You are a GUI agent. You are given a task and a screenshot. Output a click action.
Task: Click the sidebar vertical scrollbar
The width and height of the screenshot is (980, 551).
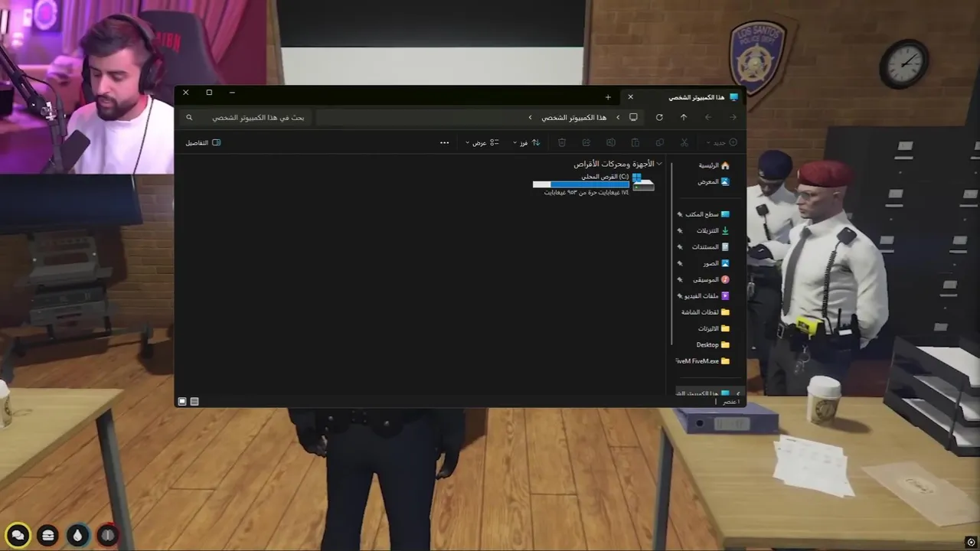[x=671, y=253]
